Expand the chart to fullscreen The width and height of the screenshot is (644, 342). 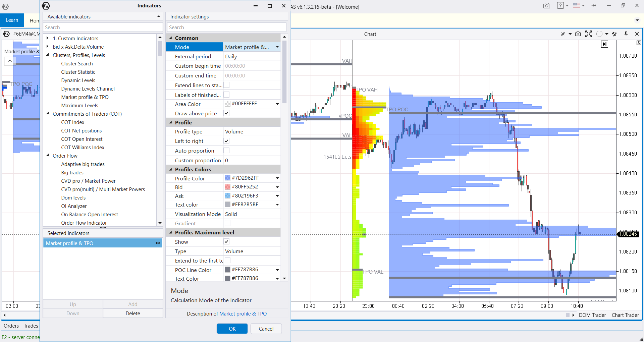tap(589, 34)
